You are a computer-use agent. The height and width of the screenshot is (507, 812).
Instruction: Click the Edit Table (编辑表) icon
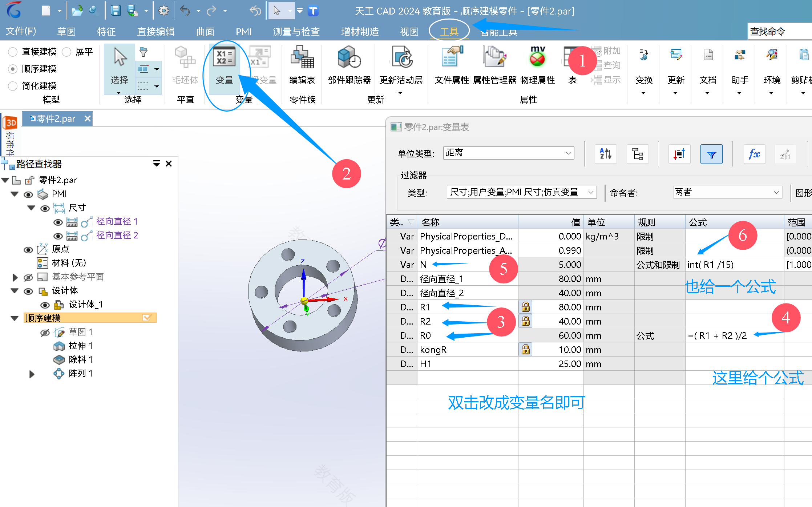click(x=302, y=65)
